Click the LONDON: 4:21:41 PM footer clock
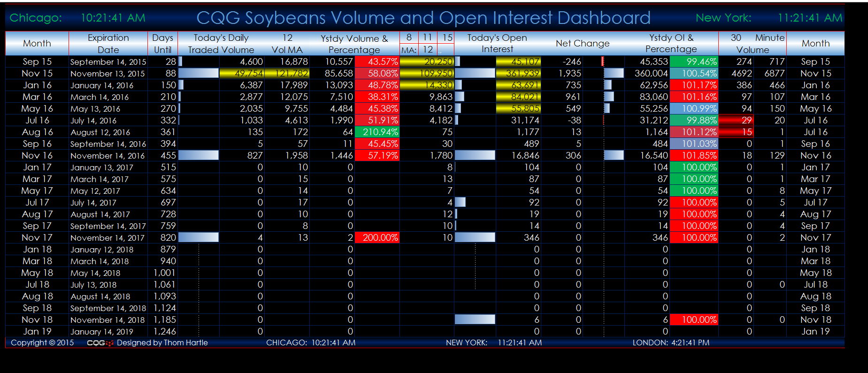The image size is (868, 373). pyautogui.click(x=671, y=343)
